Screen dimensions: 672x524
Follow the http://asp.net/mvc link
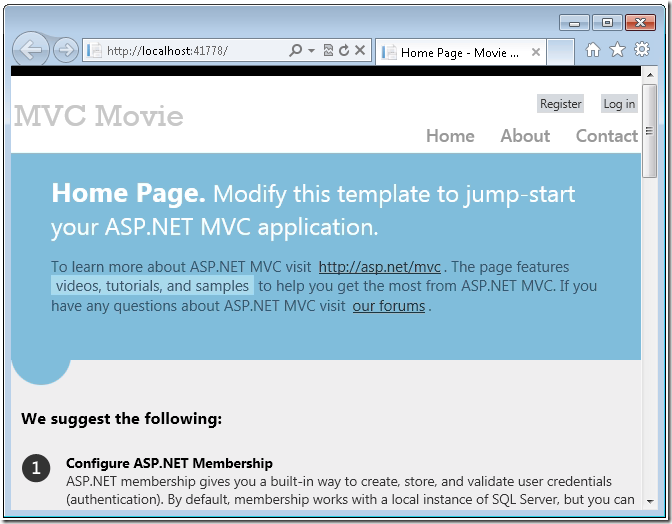[379, 267]
